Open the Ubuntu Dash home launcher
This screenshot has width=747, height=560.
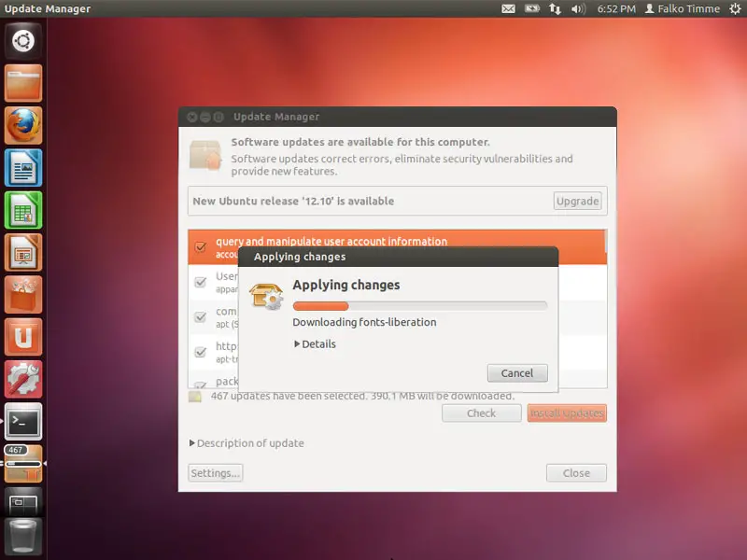[22, 41]
